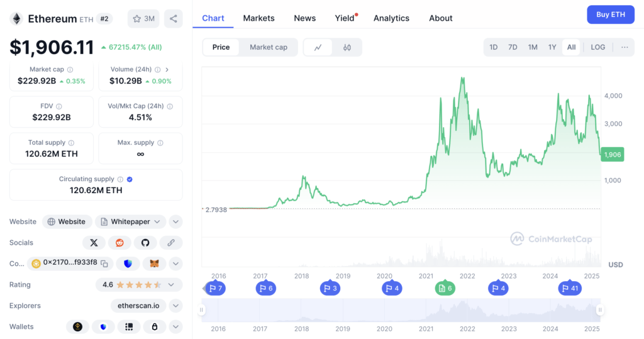This screenshot has height=339, width=644.
Task: Select the lock wallet icon
Action: 155,326
